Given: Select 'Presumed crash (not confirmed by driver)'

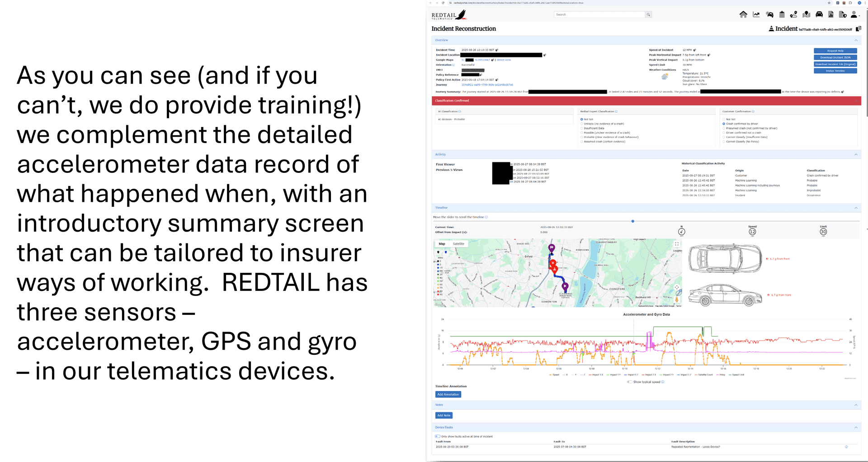Looking at the screenshot, I should (x=724, y=128).
